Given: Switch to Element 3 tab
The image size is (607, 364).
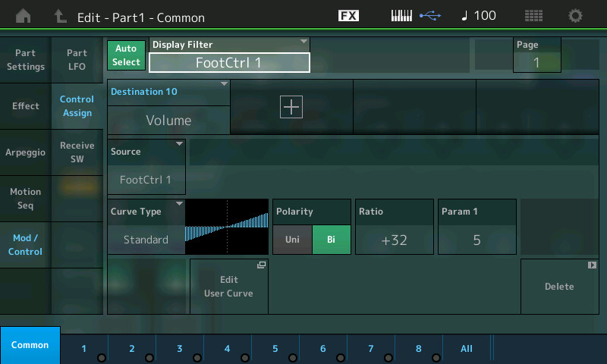Looking at the screenshot, I should click(180, 349).
